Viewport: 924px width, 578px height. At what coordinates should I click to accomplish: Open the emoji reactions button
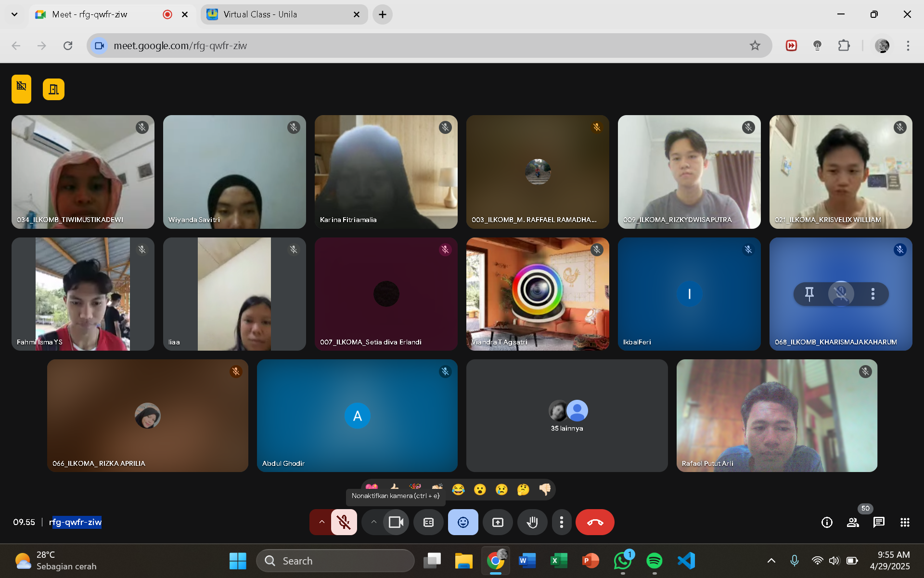click(462, 522)
